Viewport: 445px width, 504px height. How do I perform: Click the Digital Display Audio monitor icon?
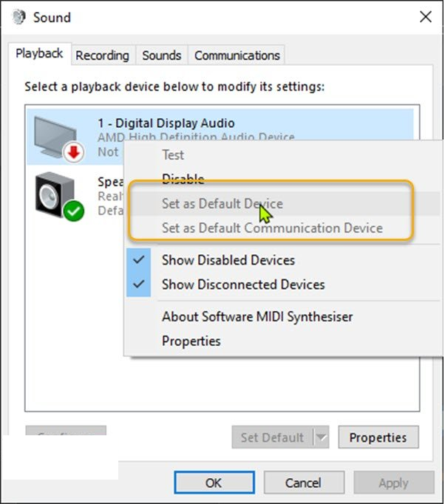coord(55,137)
